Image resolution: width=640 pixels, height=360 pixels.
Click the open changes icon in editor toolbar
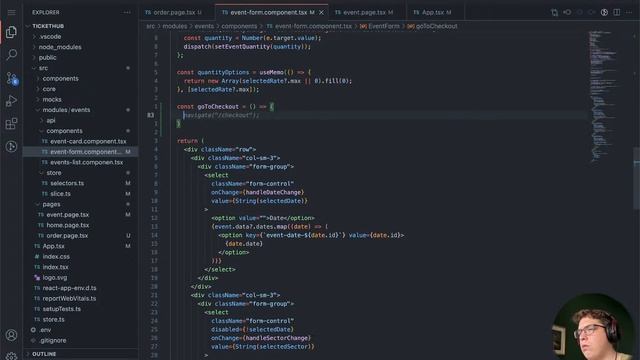point(554,12)
